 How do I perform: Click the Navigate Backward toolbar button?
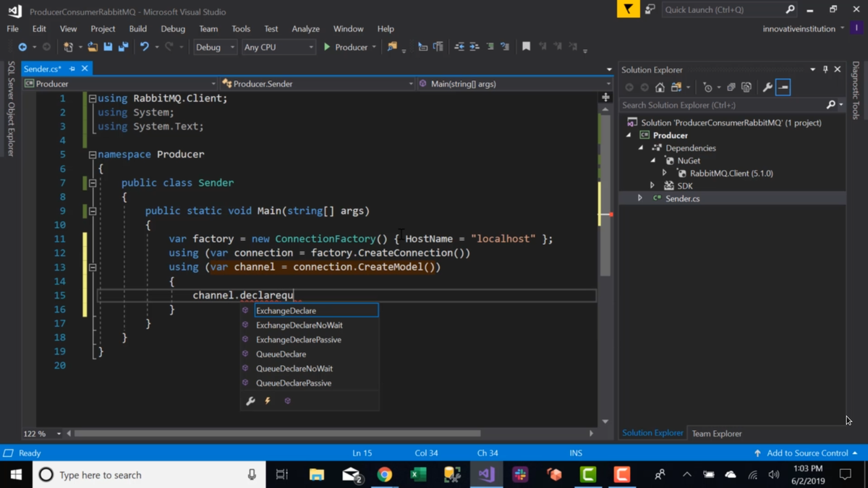coord(22,47)
